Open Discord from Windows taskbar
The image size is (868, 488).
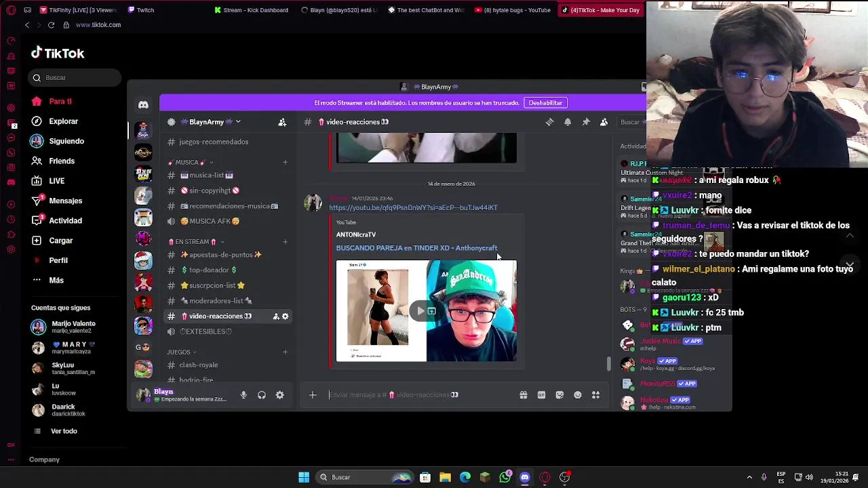click(x=525, y=477)
